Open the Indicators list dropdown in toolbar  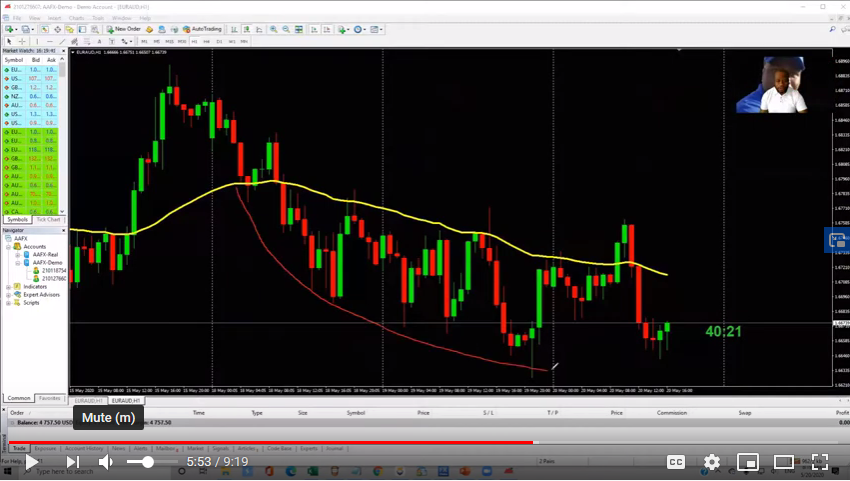[343, 29]
